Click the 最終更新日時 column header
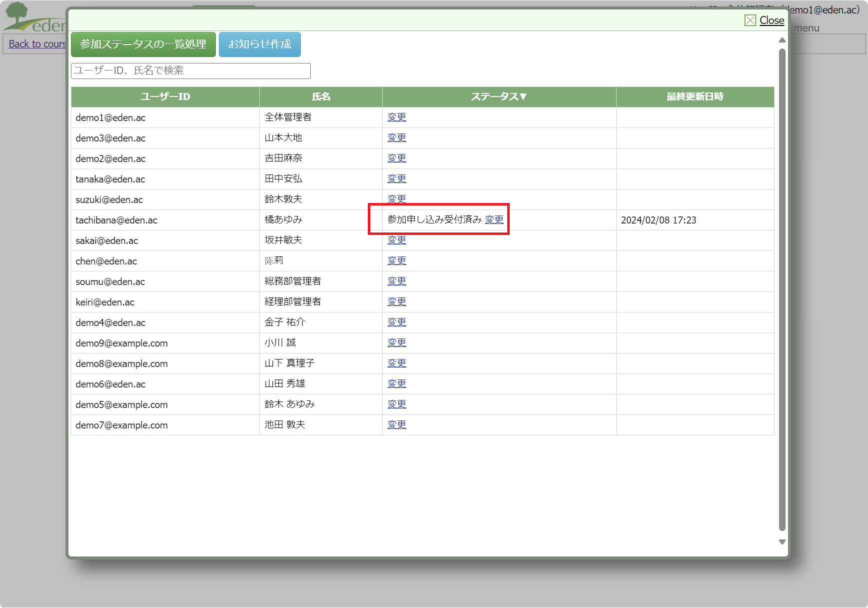868x608 pixels. point(695,97)
